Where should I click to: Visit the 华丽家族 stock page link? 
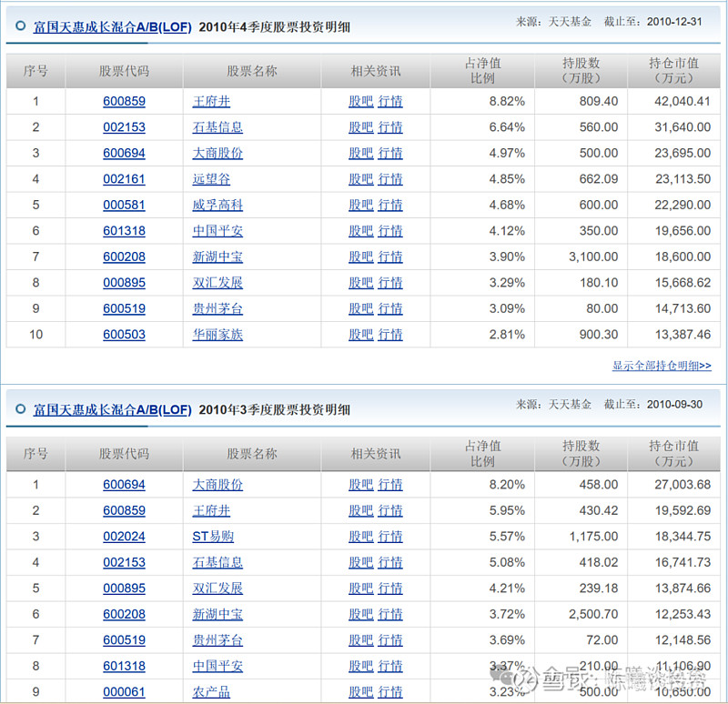pyautogui.click(x=217, y=335)
